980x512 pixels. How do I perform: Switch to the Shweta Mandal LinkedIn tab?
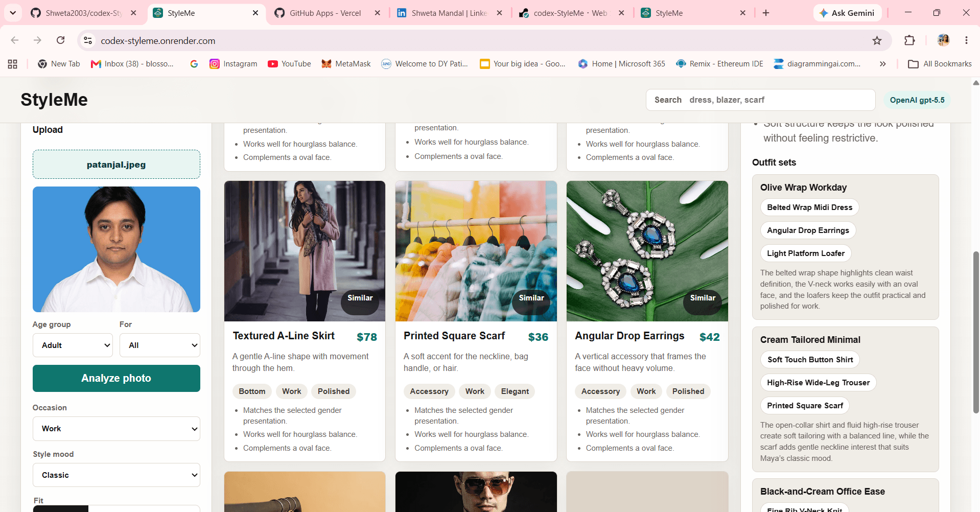coord(442,13)
